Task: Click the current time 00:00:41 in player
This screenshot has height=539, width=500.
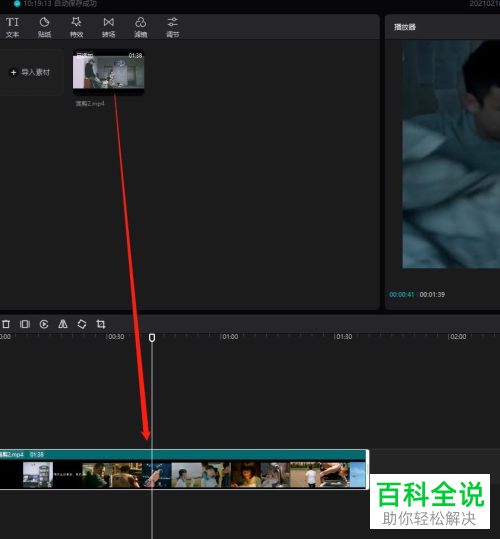Action: 401,295
